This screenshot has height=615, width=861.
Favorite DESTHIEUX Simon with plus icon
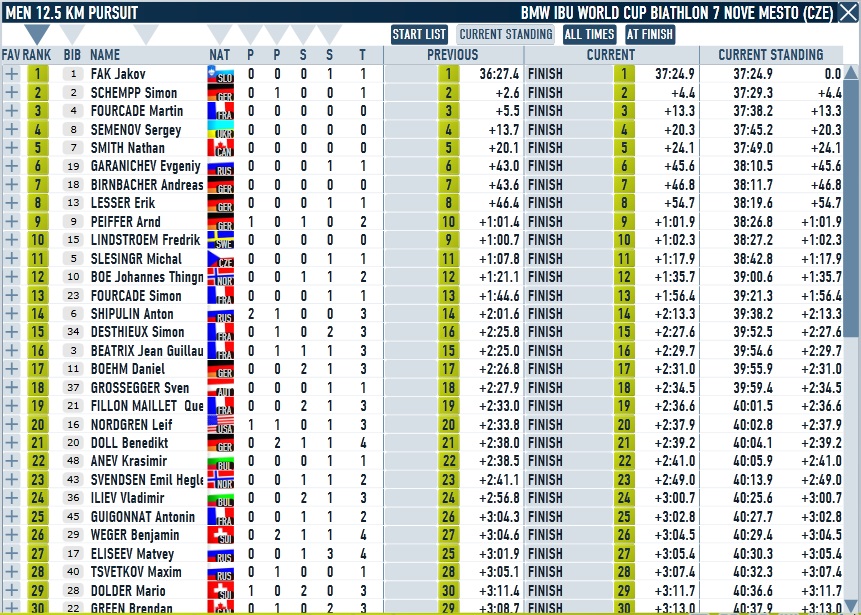(12, 332)
